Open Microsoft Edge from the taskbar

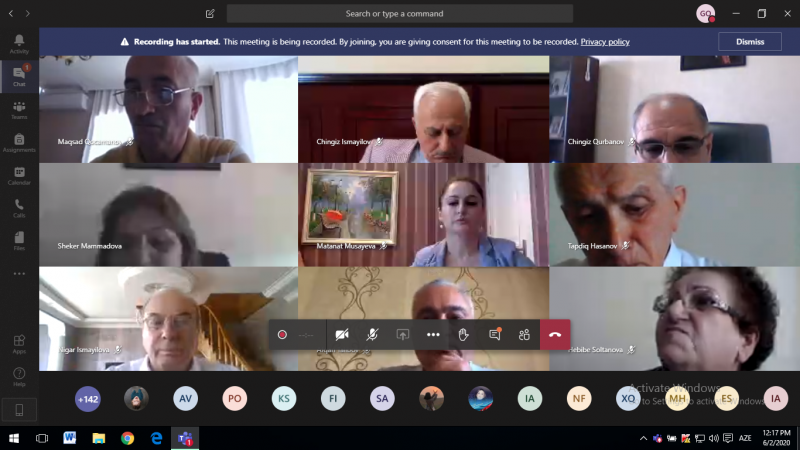pos(156,438)
